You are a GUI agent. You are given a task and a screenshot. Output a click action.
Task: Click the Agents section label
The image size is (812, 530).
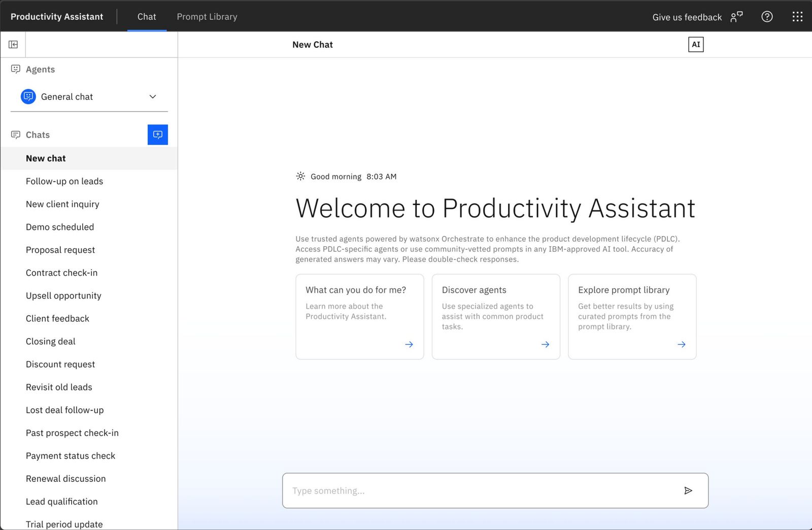pos(40,70)
